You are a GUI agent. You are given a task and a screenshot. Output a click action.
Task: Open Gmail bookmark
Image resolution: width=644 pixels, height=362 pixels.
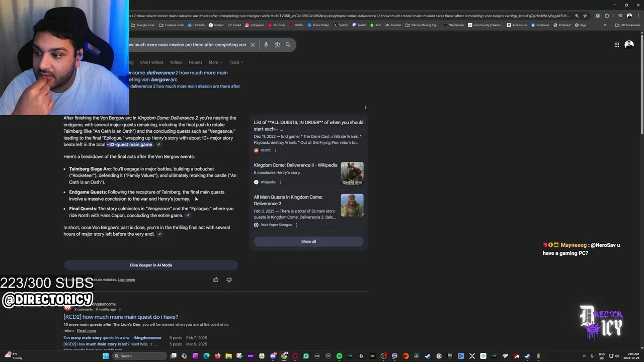point(234,25)
